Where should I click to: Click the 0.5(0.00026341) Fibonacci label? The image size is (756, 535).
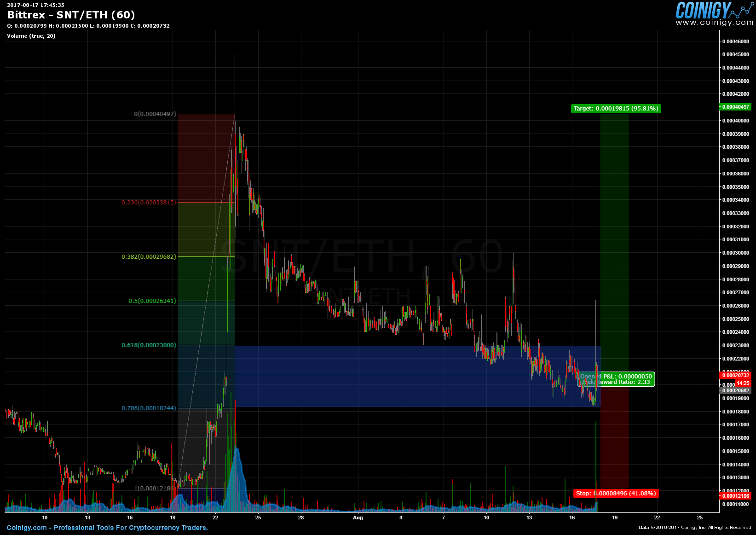point(152,301)
